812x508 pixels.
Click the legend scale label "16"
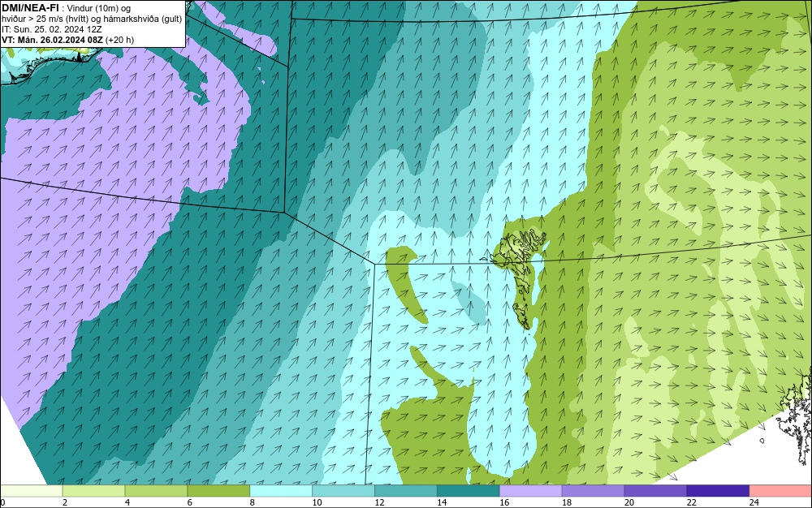point(504,502)
